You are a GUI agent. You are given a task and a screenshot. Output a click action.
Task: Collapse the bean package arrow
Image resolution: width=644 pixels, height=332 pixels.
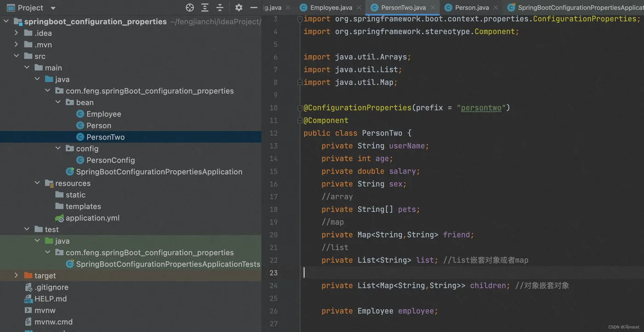click(58, 102)
